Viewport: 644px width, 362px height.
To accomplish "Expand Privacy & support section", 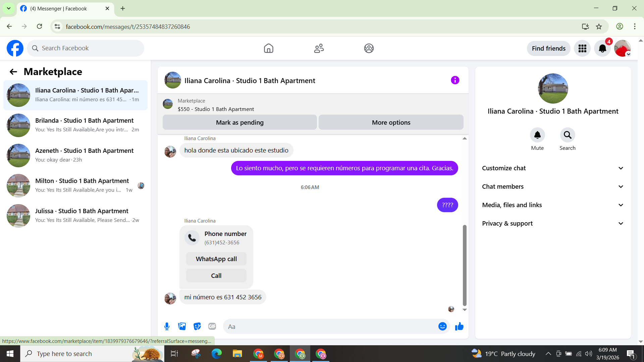I will tap(553, 224).
